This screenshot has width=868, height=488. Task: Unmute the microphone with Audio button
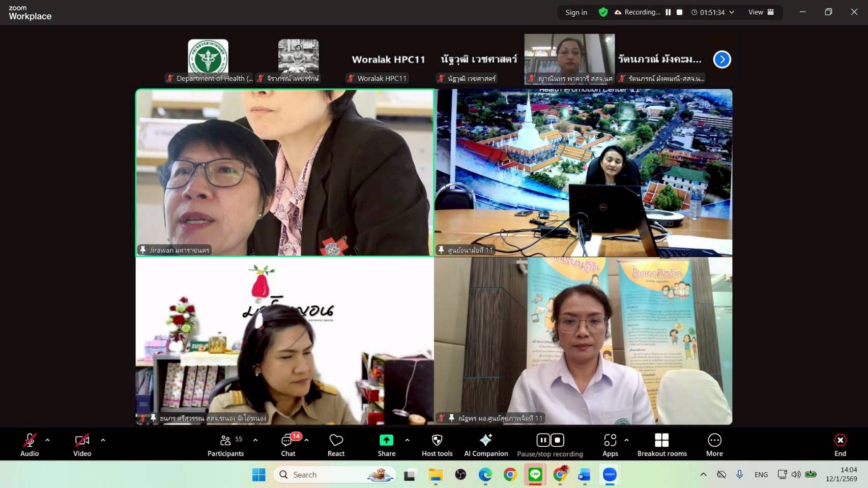tap(30, 445)
